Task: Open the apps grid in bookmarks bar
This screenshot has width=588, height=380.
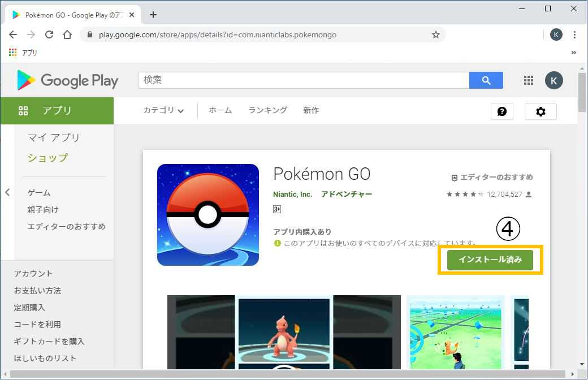Action: 13,52
